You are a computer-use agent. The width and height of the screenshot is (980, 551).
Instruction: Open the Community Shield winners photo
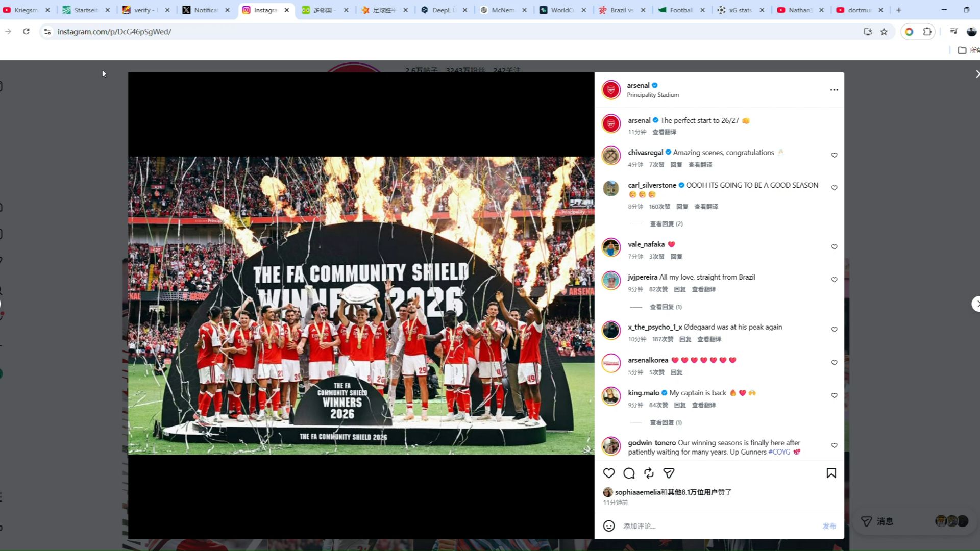click(361, 305)
